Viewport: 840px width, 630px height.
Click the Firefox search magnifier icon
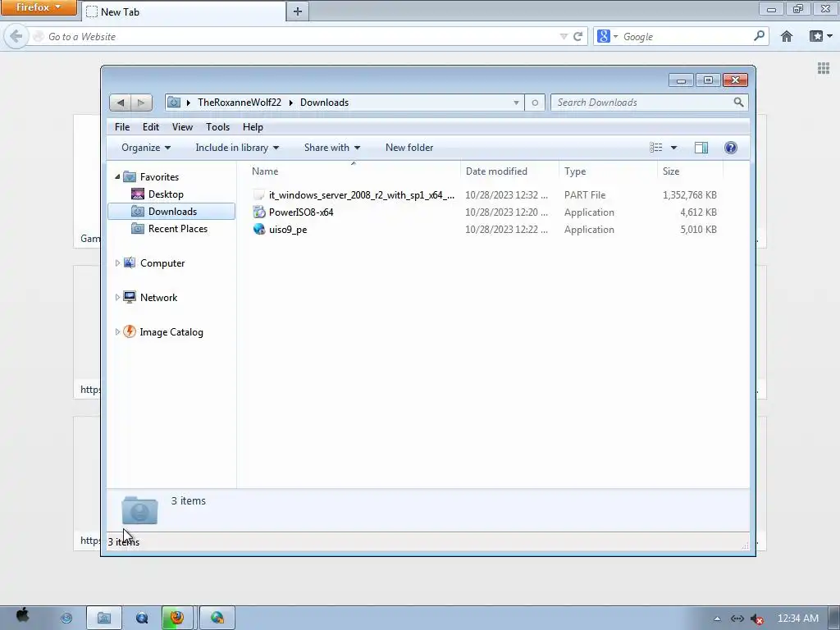[x=759, y=36]
